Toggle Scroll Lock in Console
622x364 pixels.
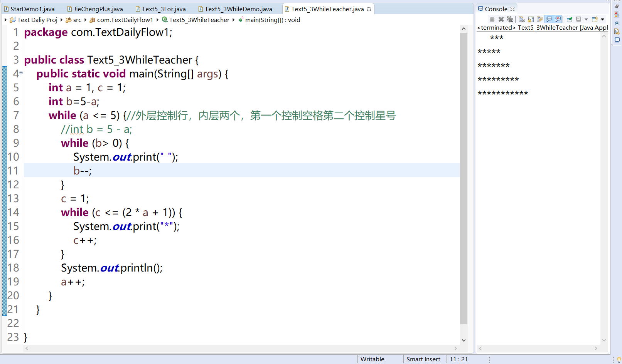pyautogui.click(x=531, y=19)
